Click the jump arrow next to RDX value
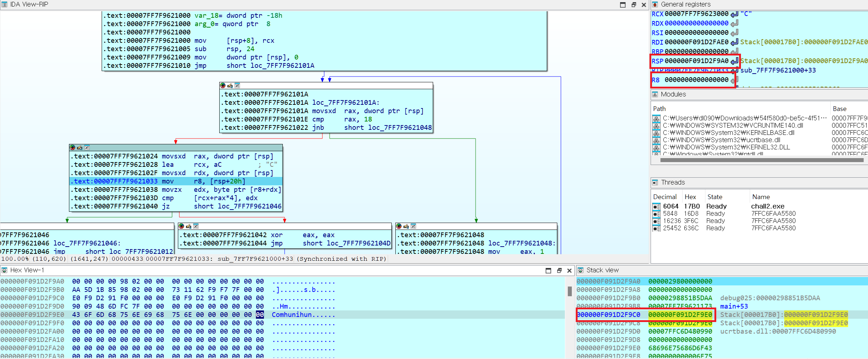868x359 pixels. [x=734, y=24]
